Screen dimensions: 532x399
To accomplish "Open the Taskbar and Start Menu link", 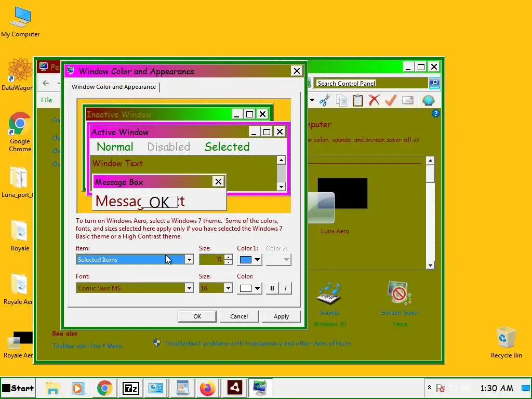I will (x=87, y=345).
